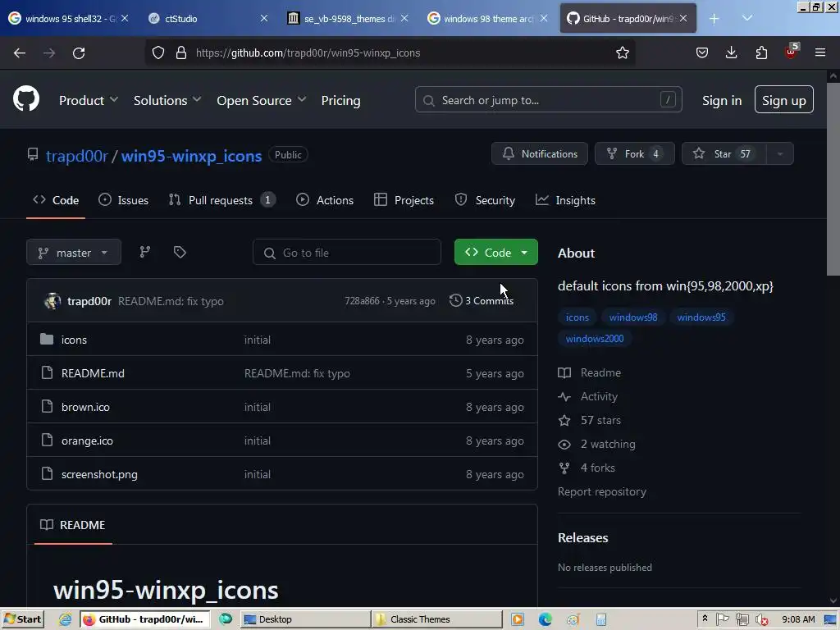
Task: Open orange.ico file
Action: click(x=87, y=441)
